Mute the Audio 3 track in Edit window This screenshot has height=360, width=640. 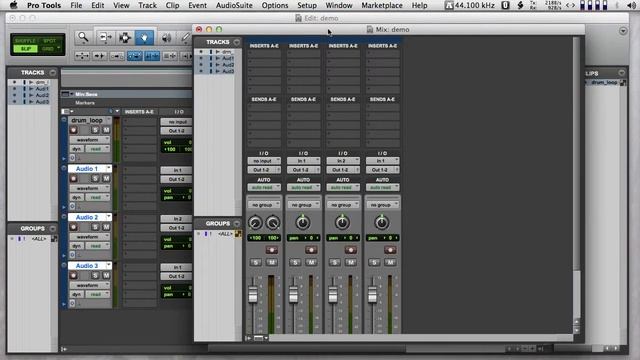pyautogui.click(x=106, y=275)
